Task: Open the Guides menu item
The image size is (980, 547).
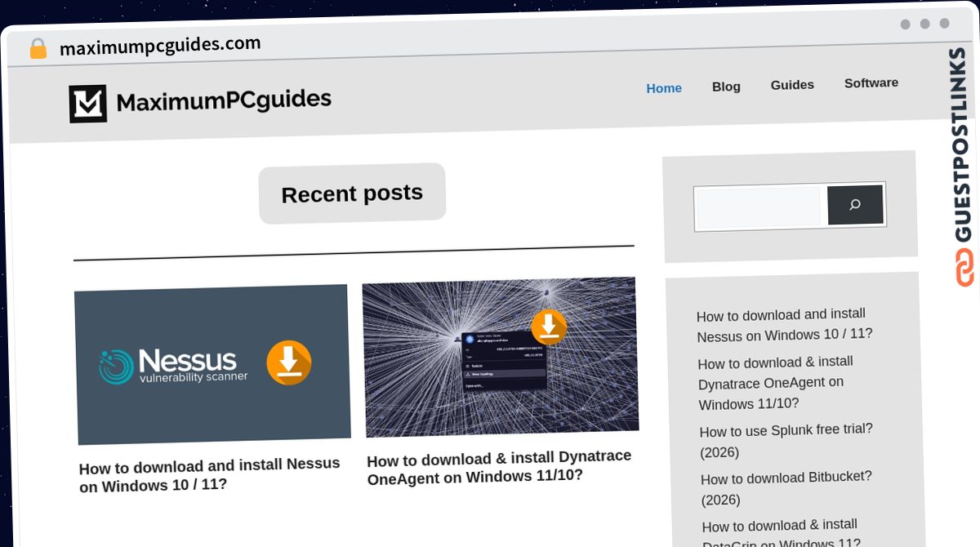Action: pyautogui.click(x=792, y=85)
